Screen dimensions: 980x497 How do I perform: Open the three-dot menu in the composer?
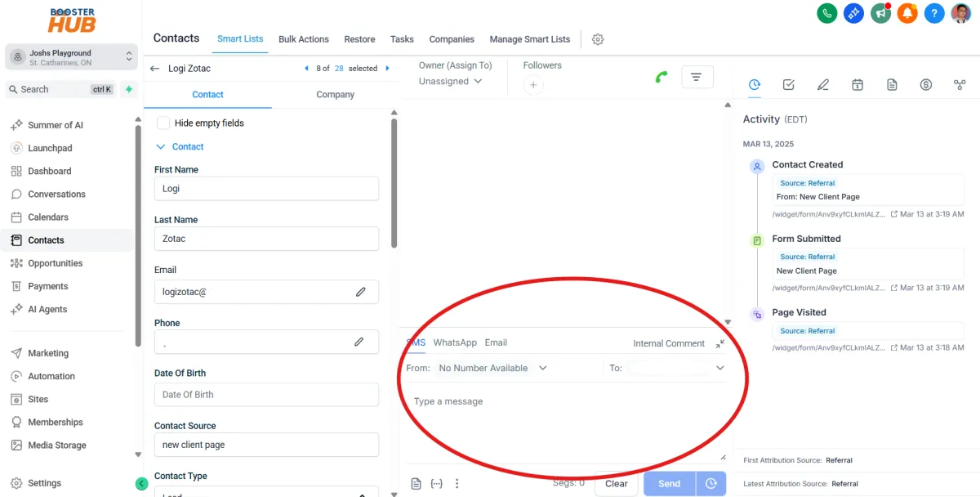(457, 483)
